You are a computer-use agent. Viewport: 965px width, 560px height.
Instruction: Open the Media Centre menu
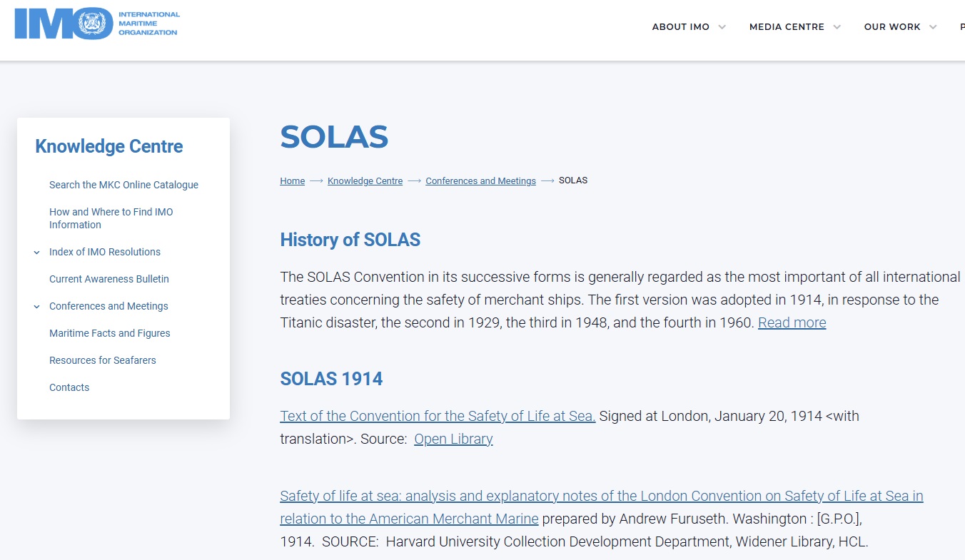[x=787, y=27]
